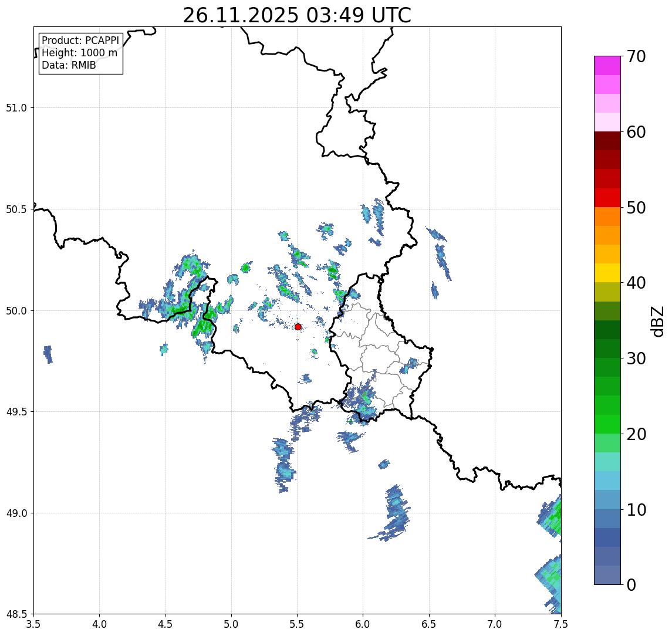
Task: Click the colorbar tick label 50
Action: click(636, 208)
